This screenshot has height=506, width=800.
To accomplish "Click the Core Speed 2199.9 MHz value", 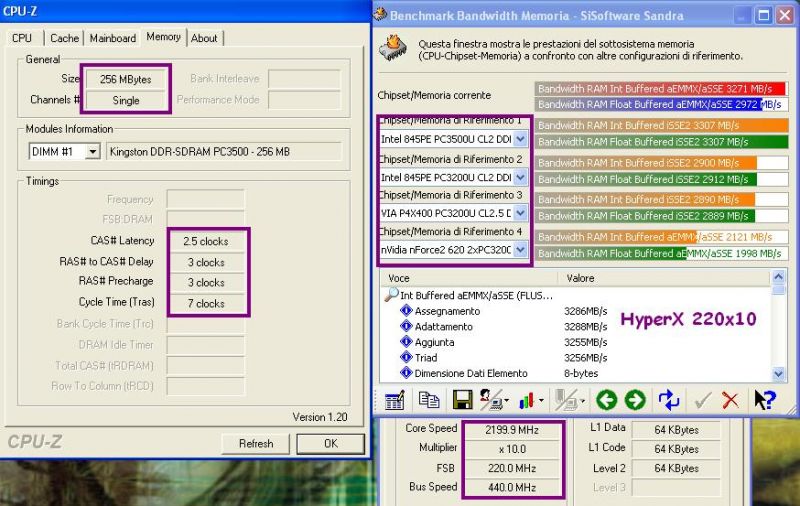I will (512, 430).
